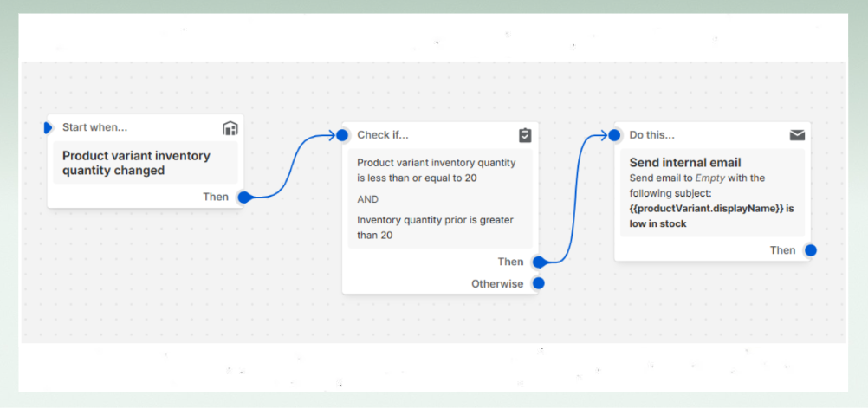Screen dimensions: 868x408
Task: Click the Then output dot on trigger card
Action: click(x=244, y=197)
